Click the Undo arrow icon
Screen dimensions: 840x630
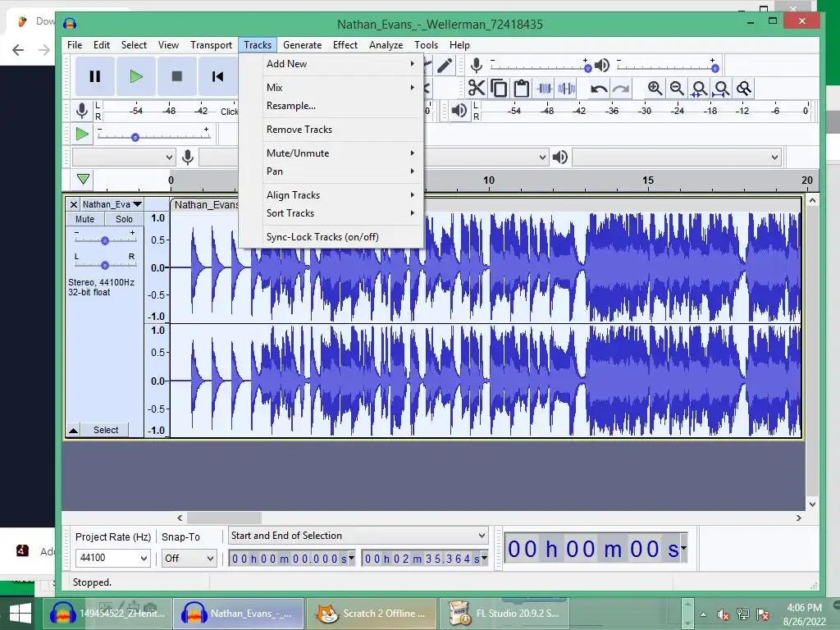click(598, 89)
